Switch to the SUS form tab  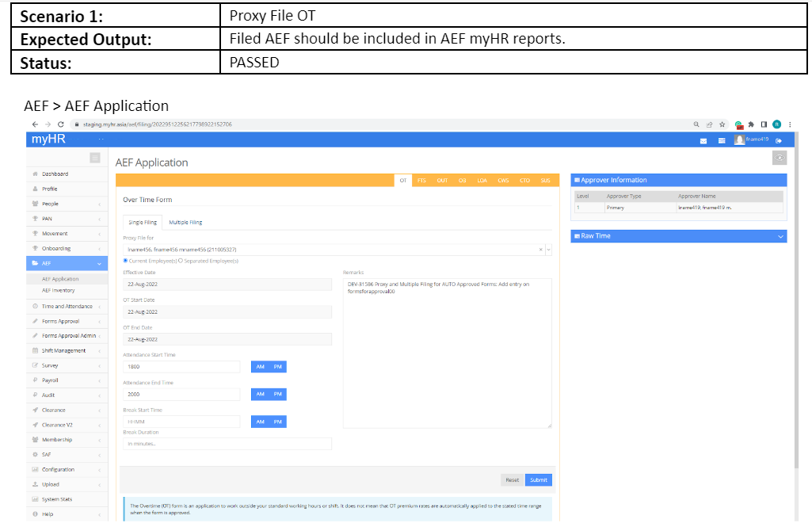point(545,181)
